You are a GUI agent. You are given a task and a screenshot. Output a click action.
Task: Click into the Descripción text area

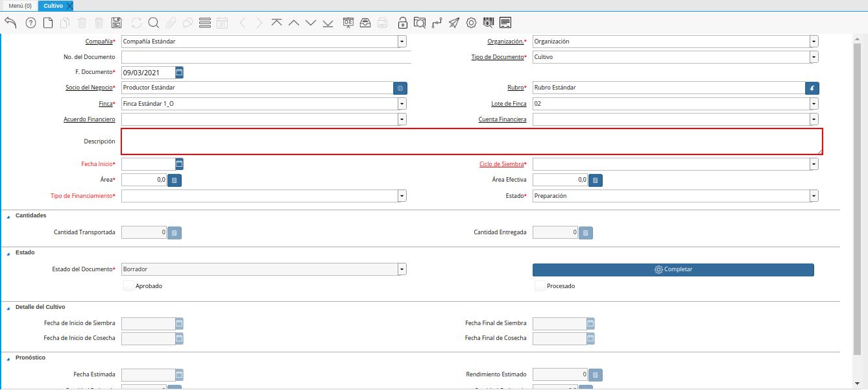tap(472, 141)
